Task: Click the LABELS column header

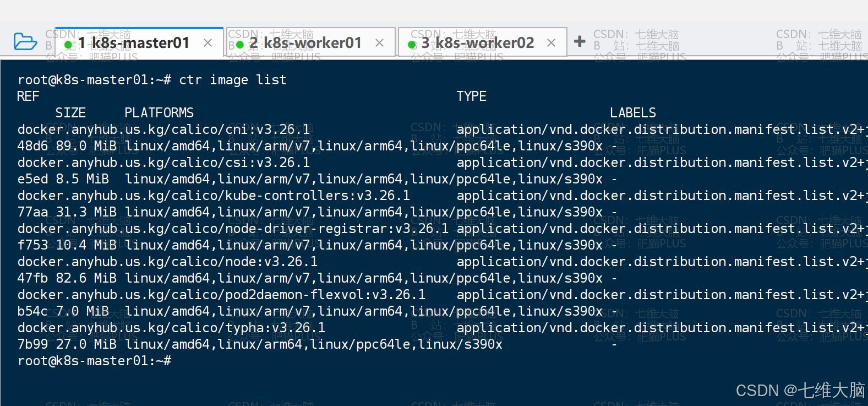Action: pos(632,113)
